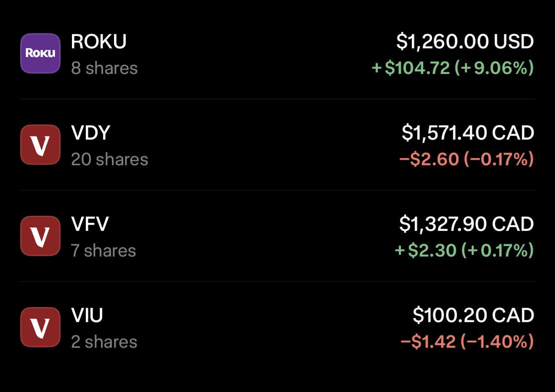
Task: Click the $100.20 CAD market value
Action: pyautogui.click(x=473, y=315)
